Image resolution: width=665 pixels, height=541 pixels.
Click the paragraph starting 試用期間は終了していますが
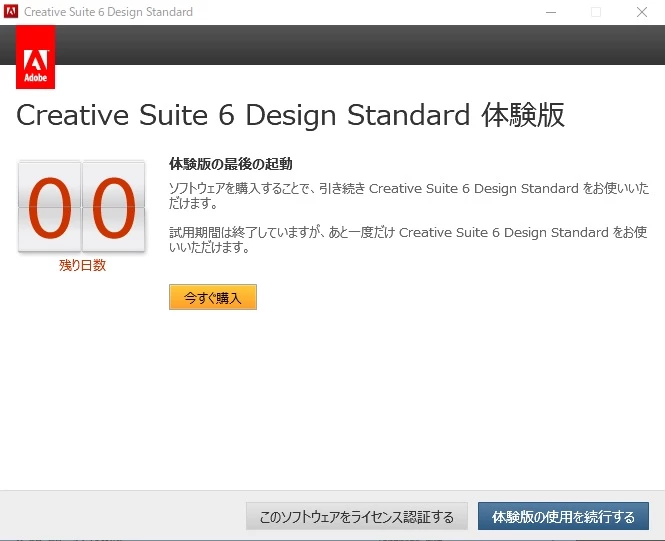pos(408,240)
